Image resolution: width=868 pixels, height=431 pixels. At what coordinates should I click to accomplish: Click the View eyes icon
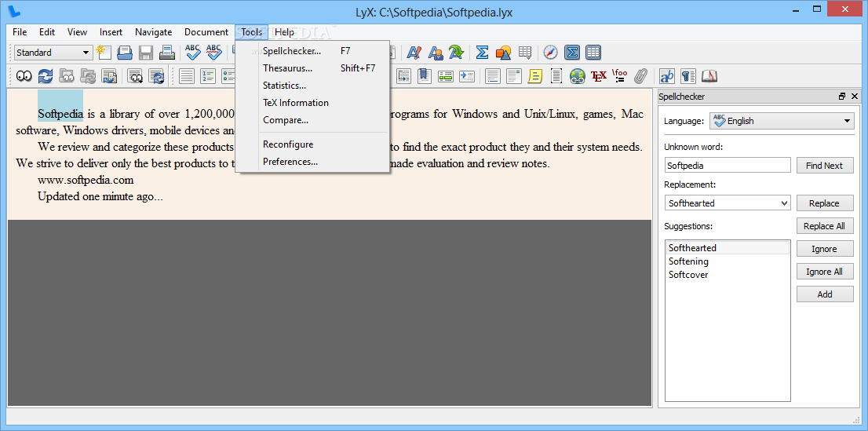[x=24, y=76]
